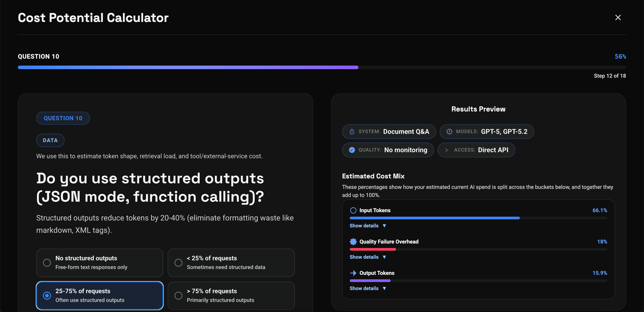Viewport: 644px width, 312px height.
Task: Click the clock icon next to MODELS GPT-5
Action: tap(449, 131)
